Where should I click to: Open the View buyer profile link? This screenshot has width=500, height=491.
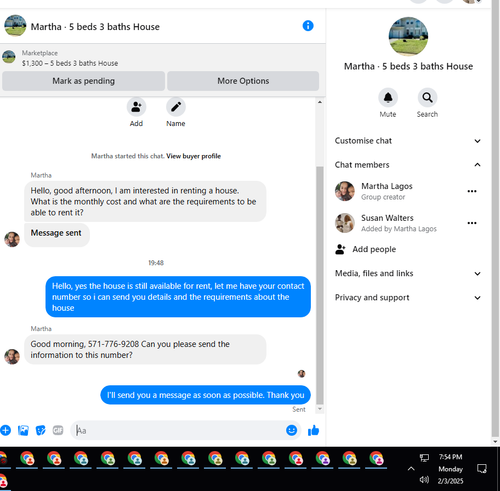pyautogui.click(x=193, y=156)
